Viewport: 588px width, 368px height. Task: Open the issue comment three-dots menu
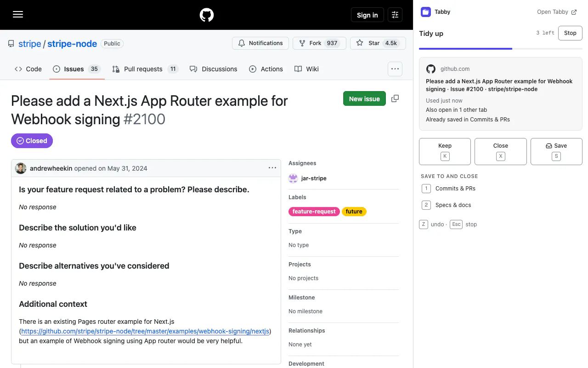(x=272, y=168)
